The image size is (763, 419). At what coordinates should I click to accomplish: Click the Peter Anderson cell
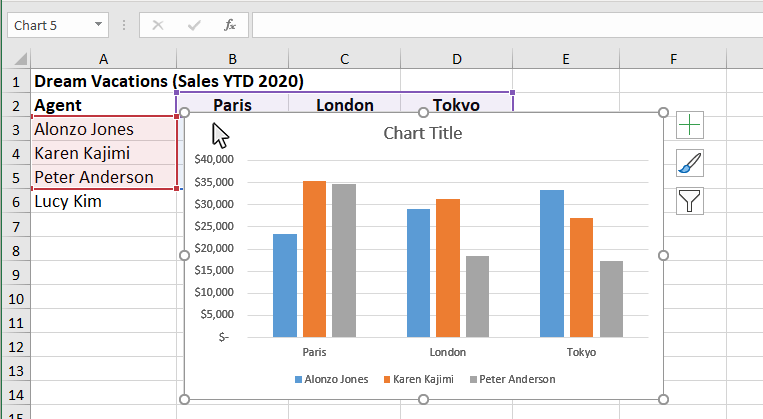103,177
